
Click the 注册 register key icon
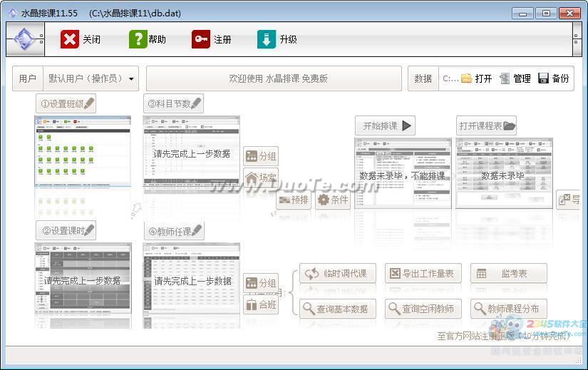(201, 39)
